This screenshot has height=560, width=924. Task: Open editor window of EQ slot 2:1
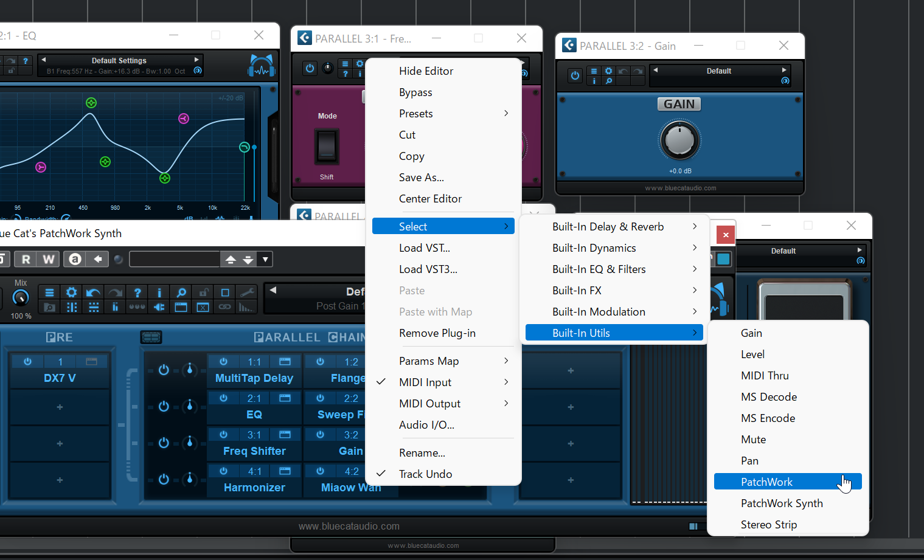click(285, 398)
